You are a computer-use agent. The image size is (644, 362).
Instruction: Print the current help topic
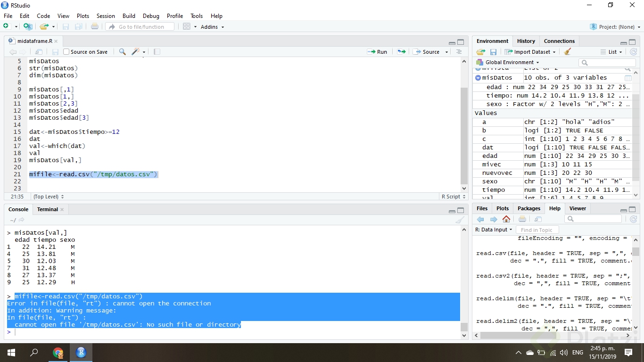click(522, 219)
